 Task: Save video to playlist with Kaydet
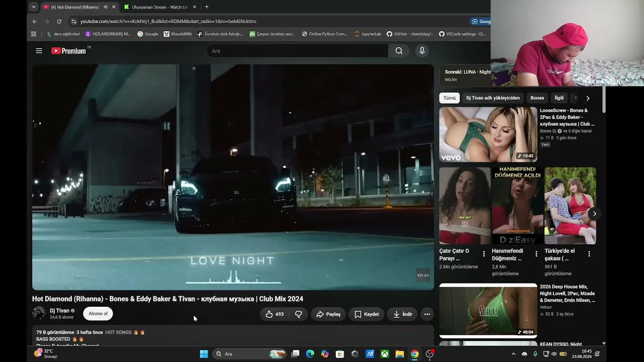point(366,314)
